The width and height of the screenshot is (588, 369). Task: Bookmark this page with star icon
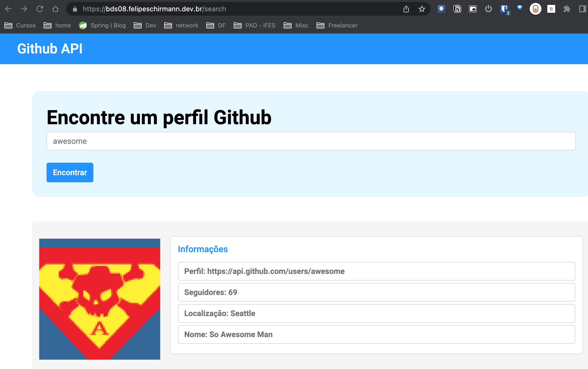coord(422,9)
